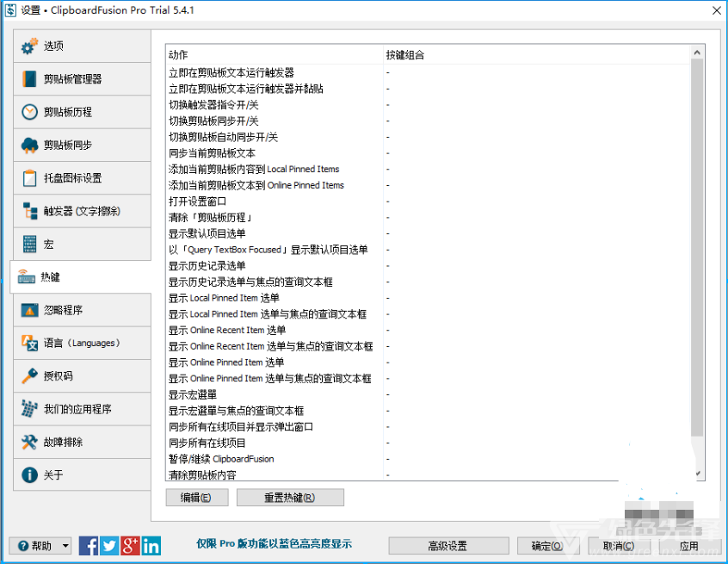This screenshot has height=564, width=728.
Task: Sort by the 动作 column header
Action: 275,55
